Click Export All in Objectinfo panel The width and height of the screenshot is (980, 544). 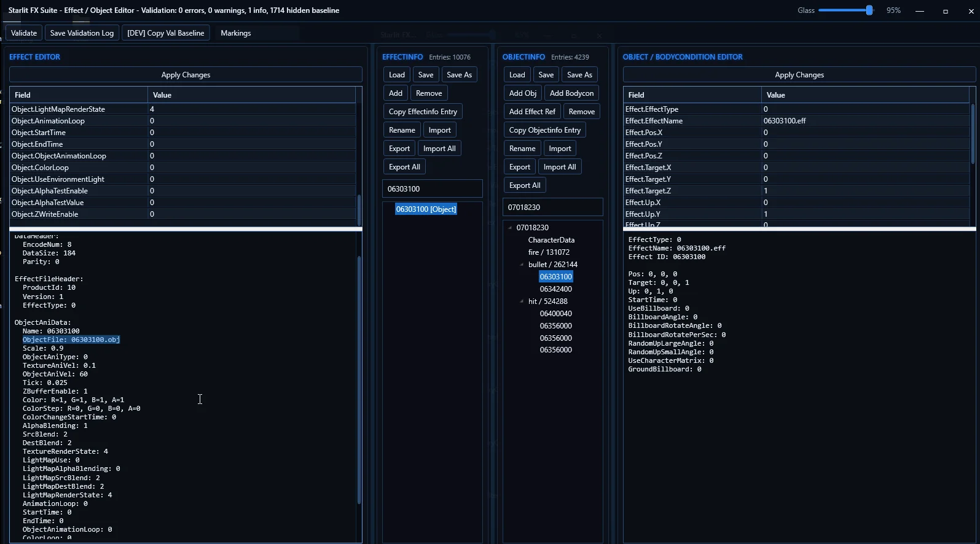pos(525,185)
